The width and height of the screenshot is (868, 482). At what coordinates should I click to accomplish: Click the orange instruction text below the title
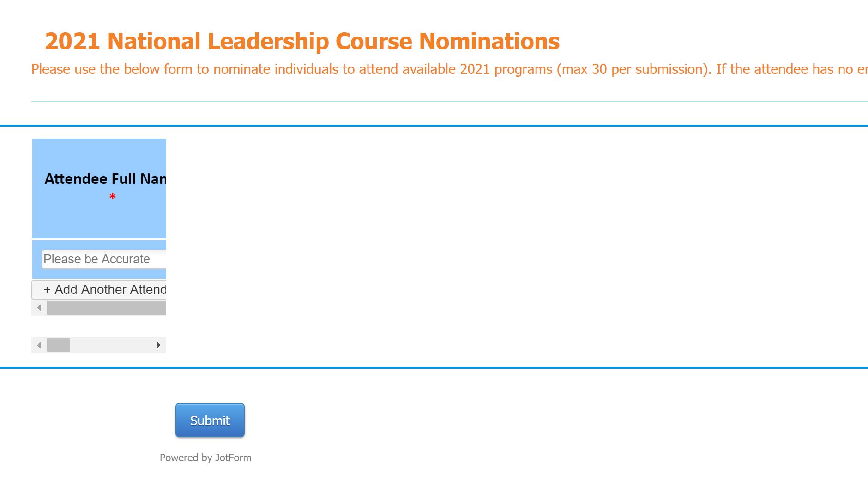coord(323,69)
